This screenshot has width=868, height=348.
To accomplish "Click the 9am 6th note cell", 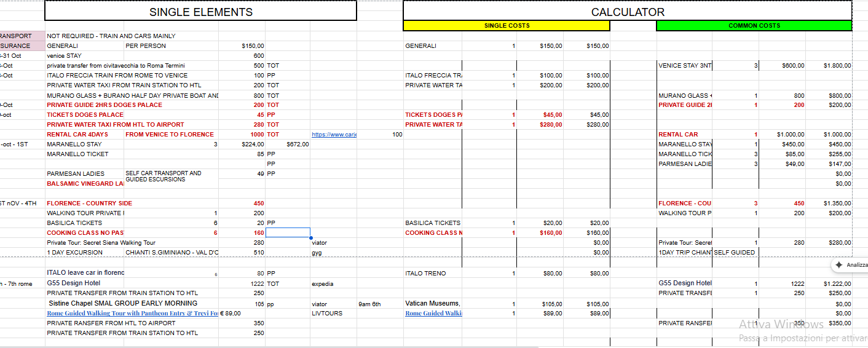I will point(369,304).
